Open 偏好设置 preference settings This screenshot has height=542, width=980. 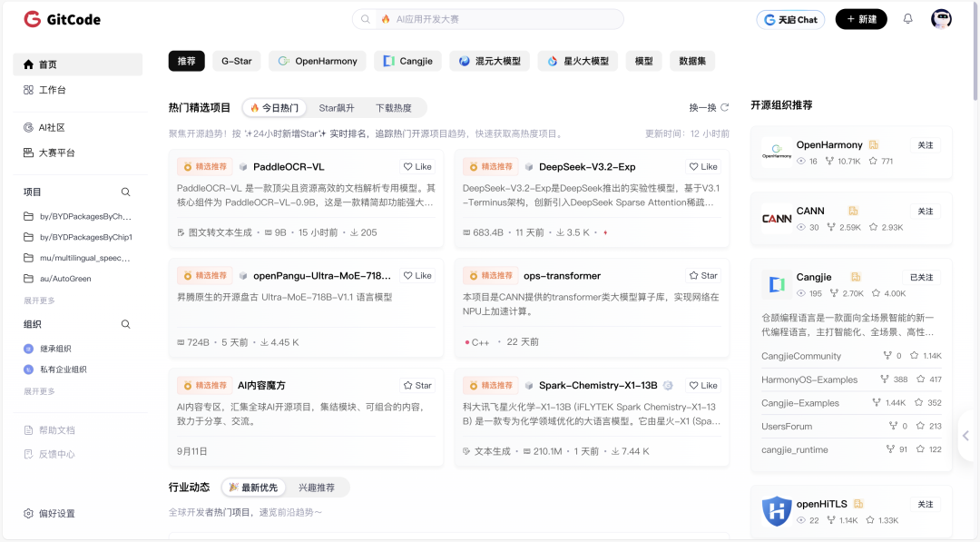46,512
